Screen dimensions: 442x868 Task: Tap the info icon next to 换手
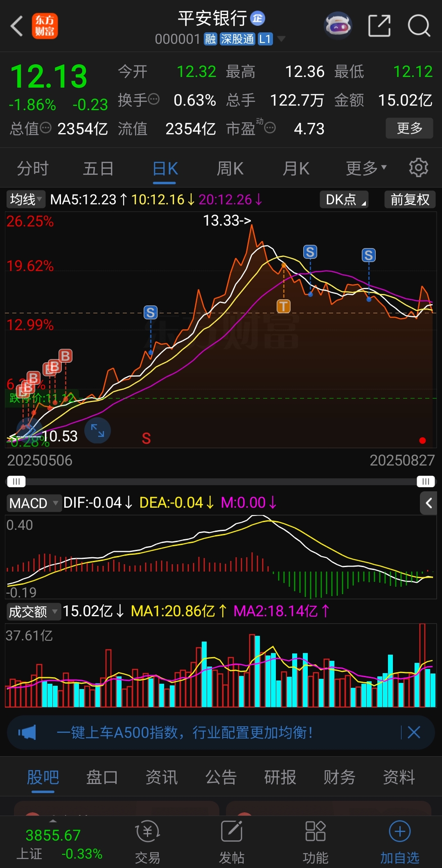pyautogui.click(x=154, y=99)
